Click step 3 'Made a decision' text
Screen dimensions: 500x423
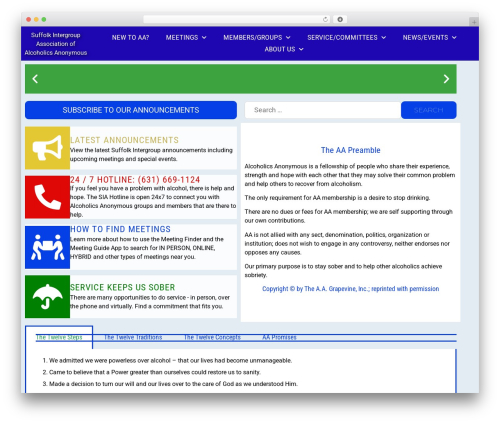click(173, 384)
